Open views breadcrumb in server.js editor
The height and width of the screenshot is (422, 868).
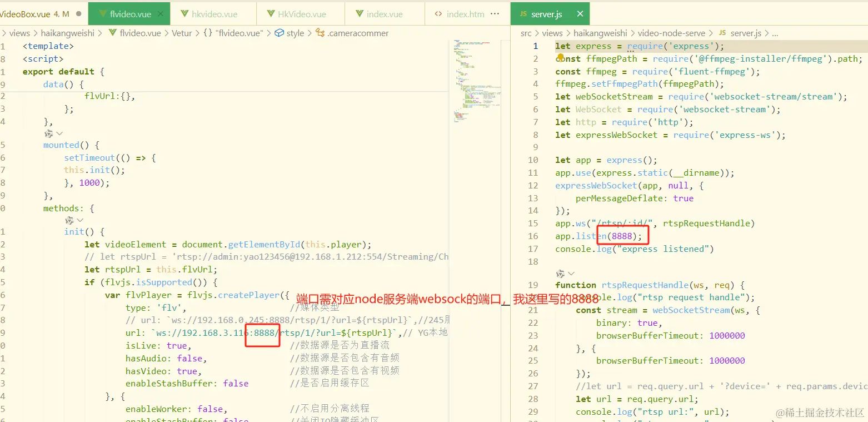552,33
